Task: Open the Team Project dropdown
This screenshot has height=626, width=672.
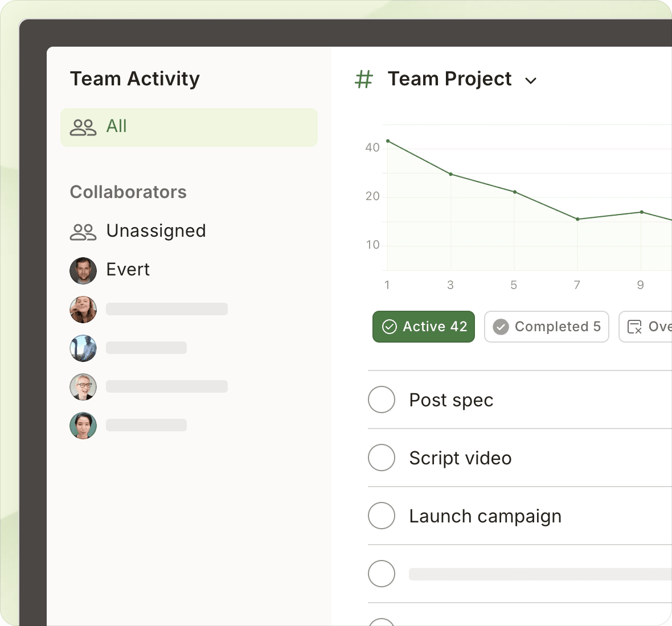Action: pos(531,80)
